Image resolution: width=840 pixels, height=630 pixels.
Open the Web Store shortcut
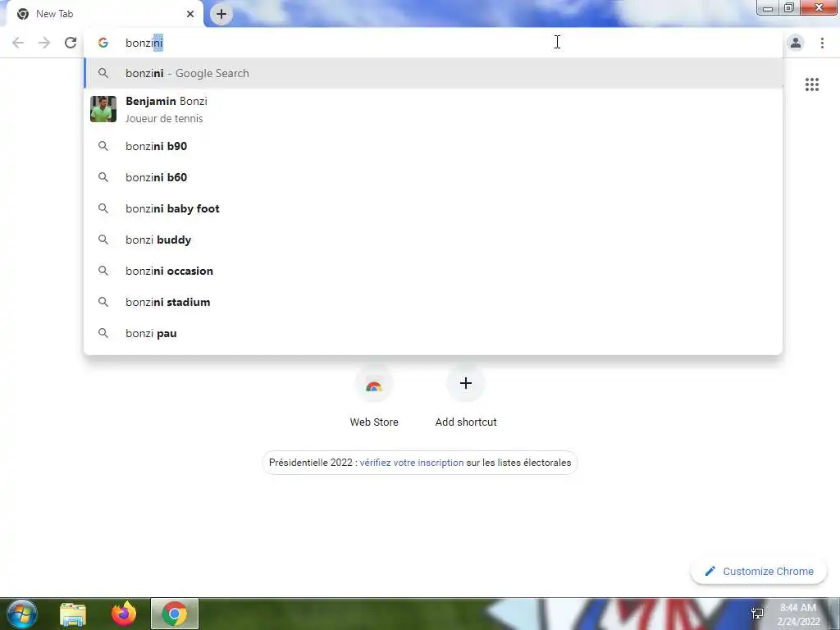[x=374, y=395]
